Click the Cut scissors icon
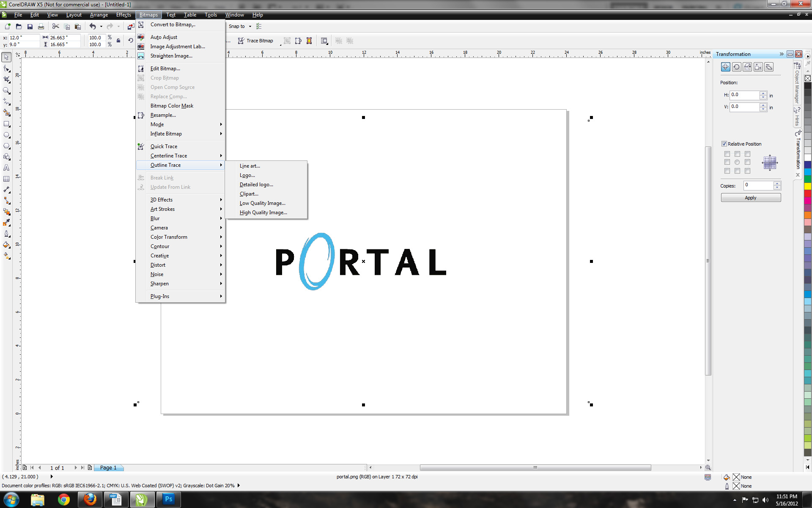This screenshot has height=508, width=812. tap(55, 26)
